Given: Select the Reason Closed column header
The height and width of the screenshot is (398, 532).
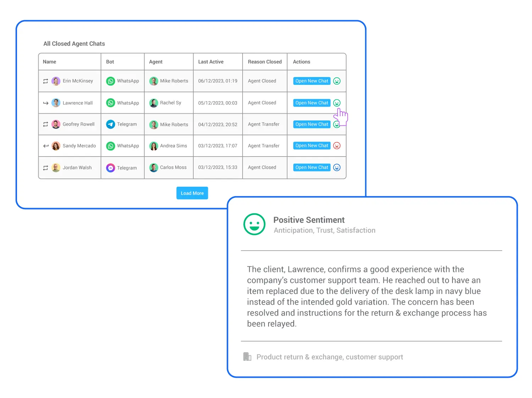Looking at the screenshot, I should click(264, 61).
